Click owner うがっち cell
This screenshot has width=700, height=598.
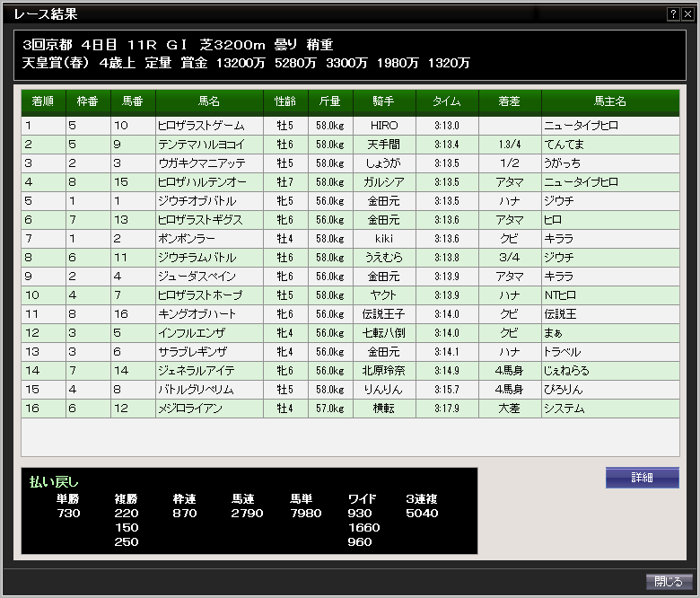point(610,163)
